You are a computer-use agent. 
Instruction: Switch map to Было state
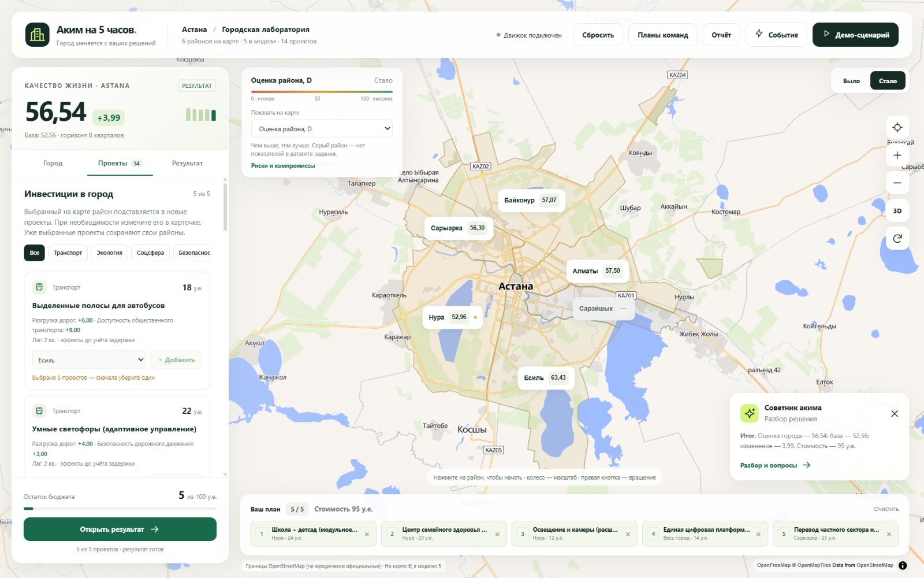(x=851, y=81)
